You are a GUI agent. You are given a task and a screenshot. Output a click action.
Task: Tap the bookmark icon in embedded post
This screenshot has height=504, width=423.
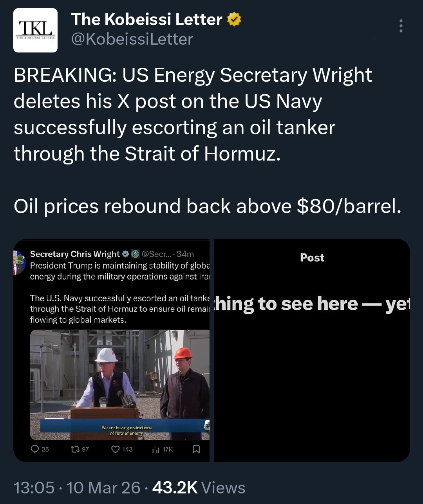pos(197,449)
